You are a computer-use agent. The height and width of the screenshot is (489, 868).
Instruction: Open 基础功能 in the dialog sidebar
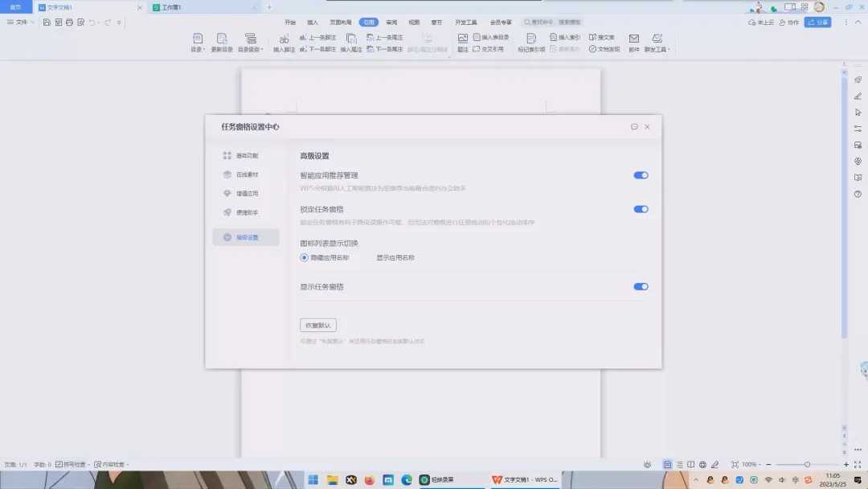(246, 155)
